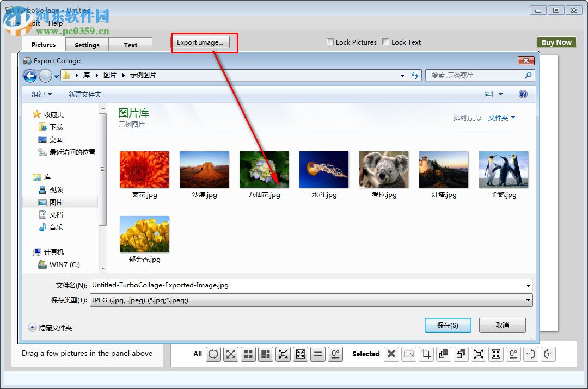The height and width of the screenshot is (389, 588).
Task: Click the shrink-inward icon in the Selected group
Action: (496, 354)
